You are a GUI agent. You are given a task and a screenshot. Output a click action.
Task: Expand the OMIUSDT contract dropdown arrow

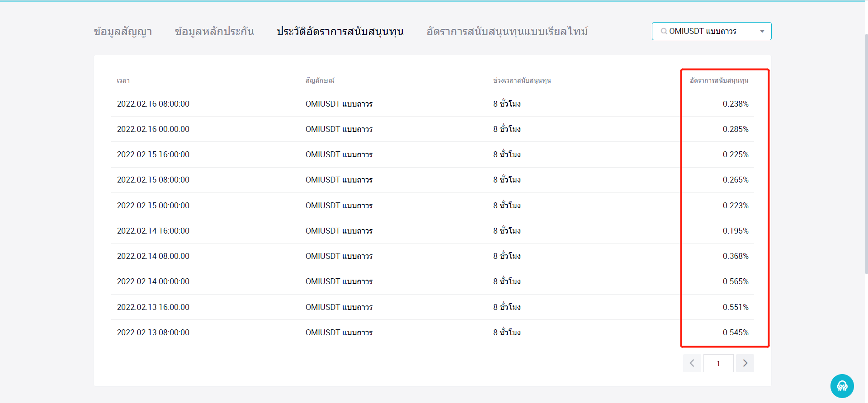point(762,31)
